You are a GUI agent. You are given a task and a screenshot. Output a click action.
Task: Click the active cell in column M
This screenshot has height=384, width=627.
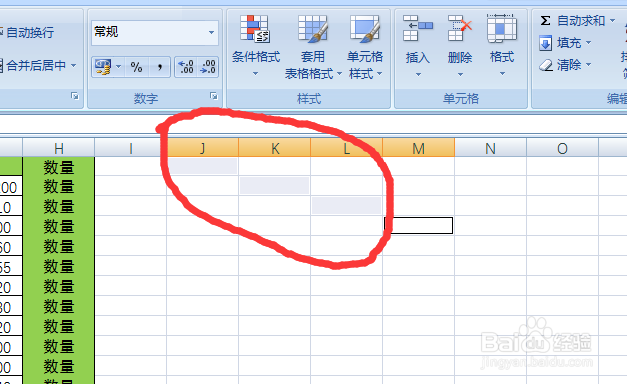419,226
